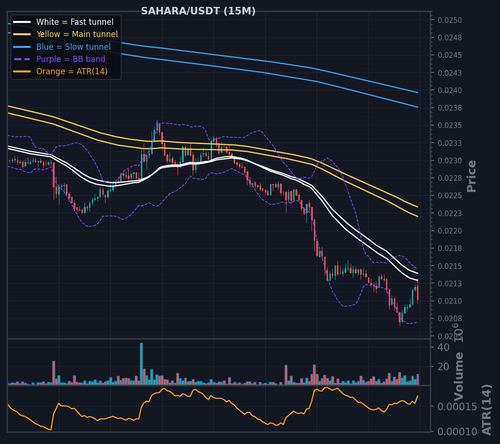The image size is (500, 444).
Task: Click the 0.0208 price axis tick
Action: (450, 319)
